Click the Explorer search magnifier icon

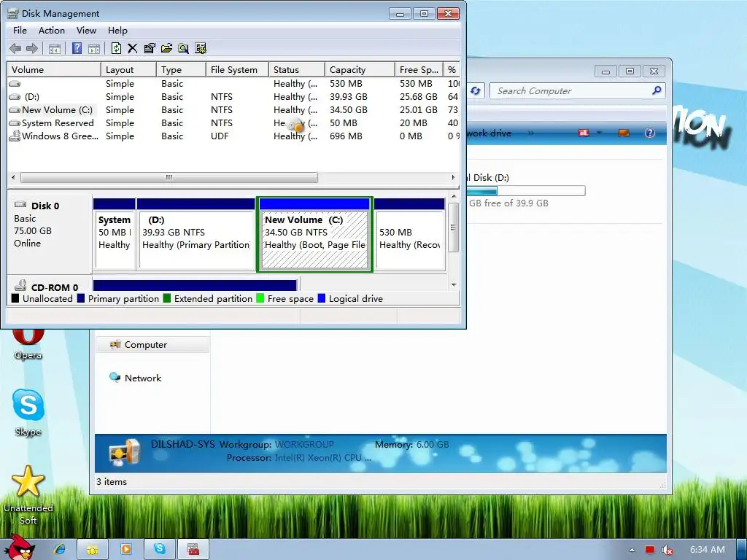[657, 90]
